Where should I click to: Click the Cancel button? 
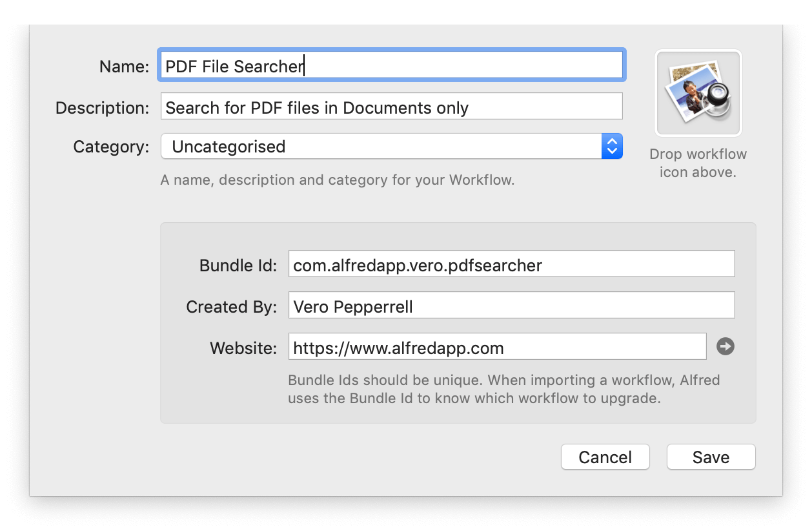click(x=605, y=457)
